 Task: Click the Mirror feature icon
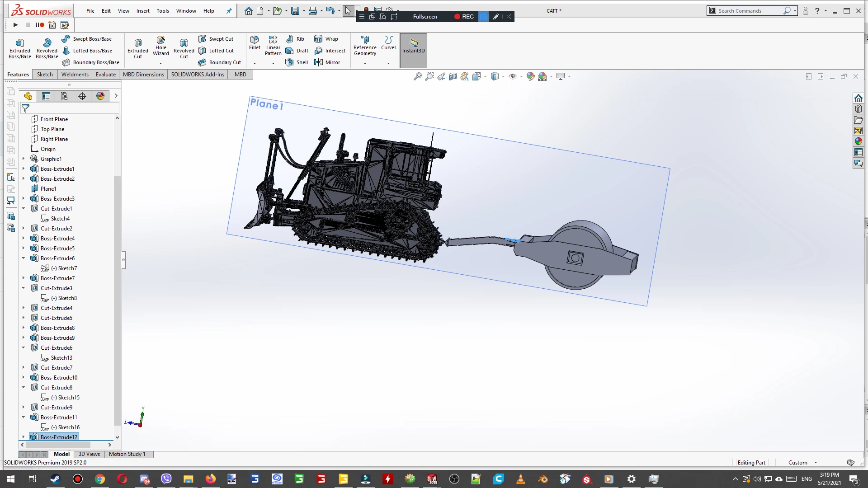click(327, 62)
